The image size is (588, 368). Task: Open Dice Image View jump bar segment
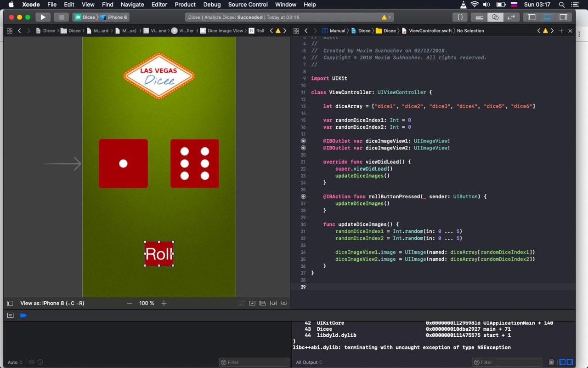click(x=222, y=31)
